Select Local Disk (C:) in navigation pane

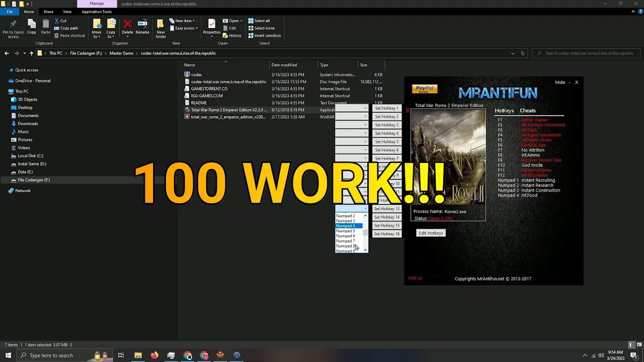click(30, 156)
